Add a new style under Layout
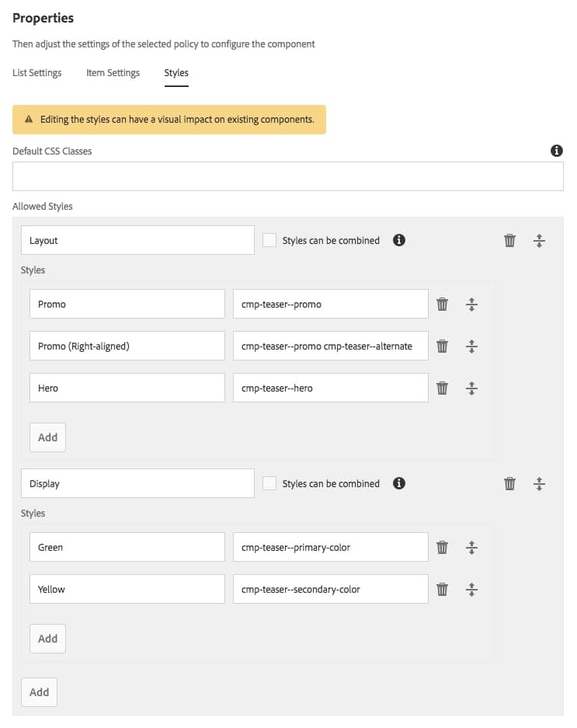 47,437
